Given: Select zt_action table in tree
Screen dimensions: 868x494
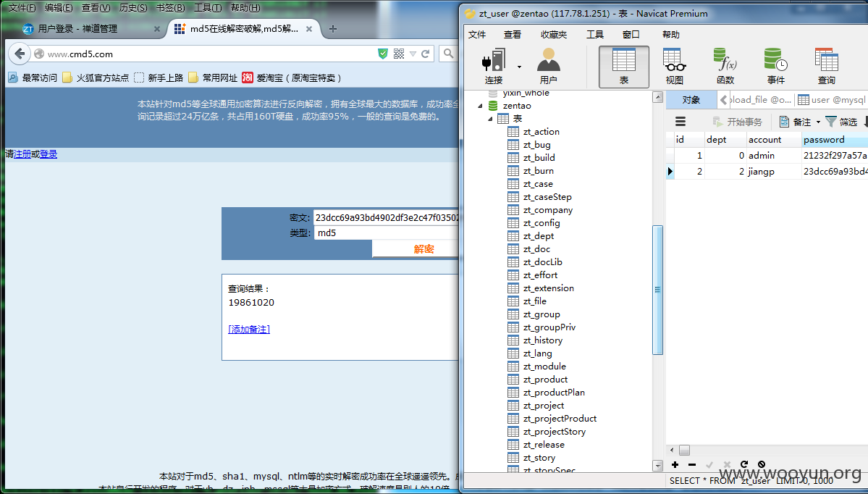Looking at the screenshot, I should tap(541, 132).
